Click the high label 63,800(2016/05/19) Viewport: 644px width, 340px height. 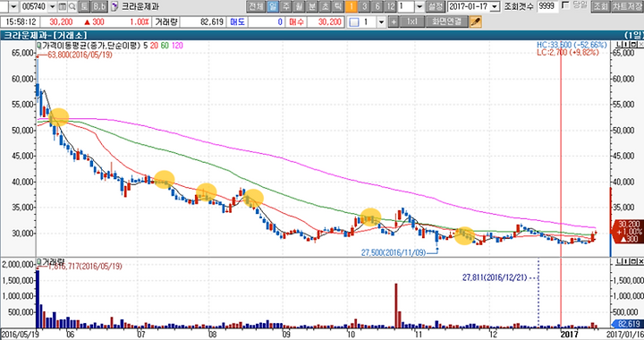[x=80, y=55]
